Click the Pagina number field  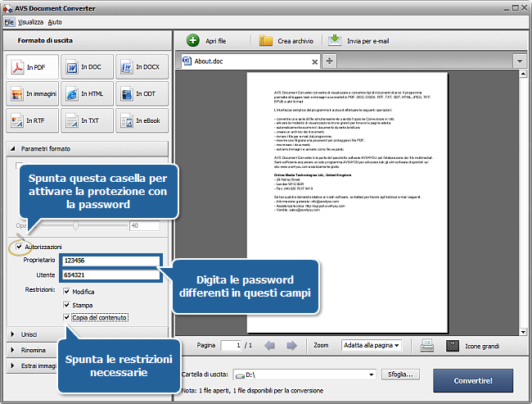tap(231, 345)
